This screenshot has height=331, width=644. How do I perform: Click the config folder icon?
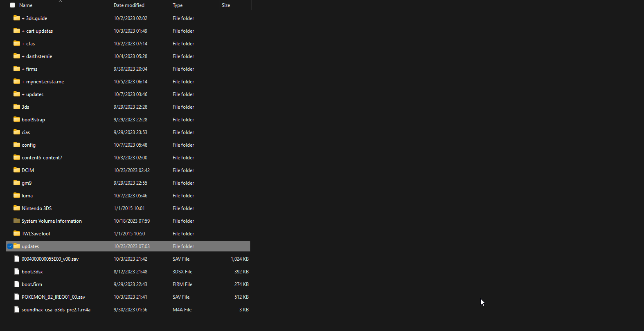tap(17, 145)
